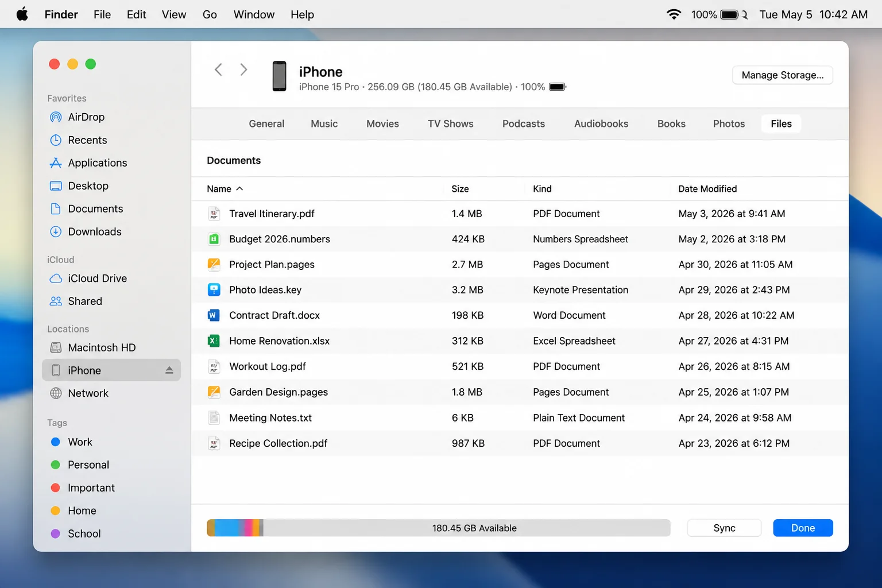This screenshot has width=882, height=588.
Task: Click the Sync button
Action: pyautogui.click(x=724, y=528)
